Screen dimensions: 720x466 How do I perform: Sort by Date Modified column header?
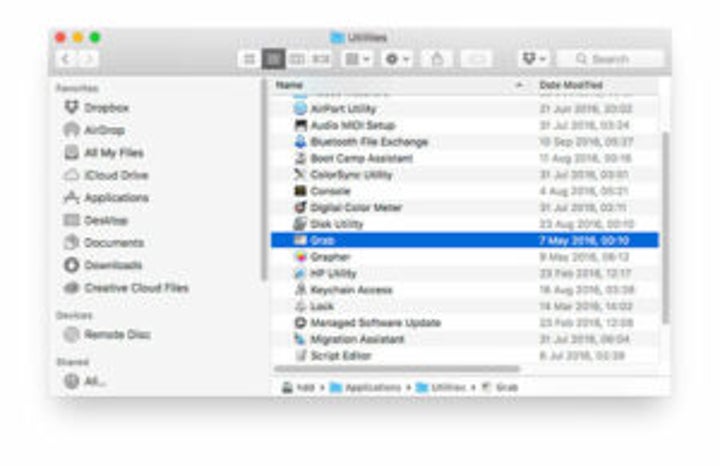pyautogui.click(x=571, y=85)
